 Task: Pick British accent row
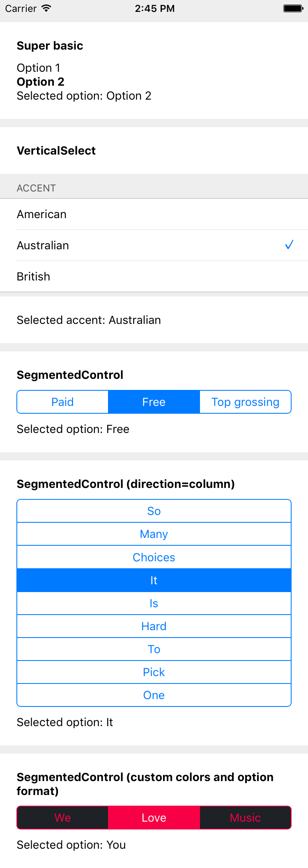[x=154, y=277]
